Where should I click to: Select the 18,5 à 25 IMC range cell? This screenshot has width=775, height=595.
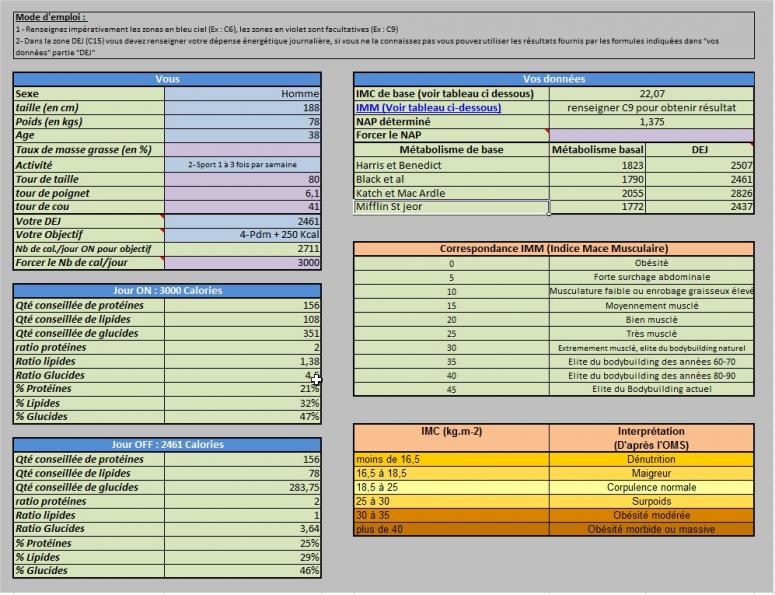tap(451, 487)
